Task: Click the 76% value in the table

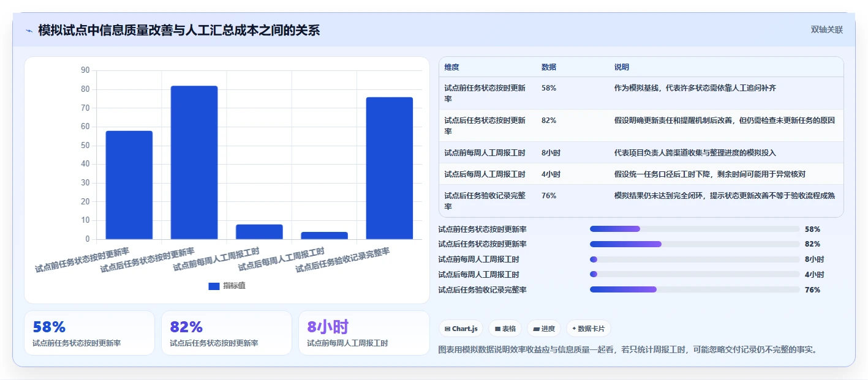Action: pyautogui.click(x=549, y=195)
